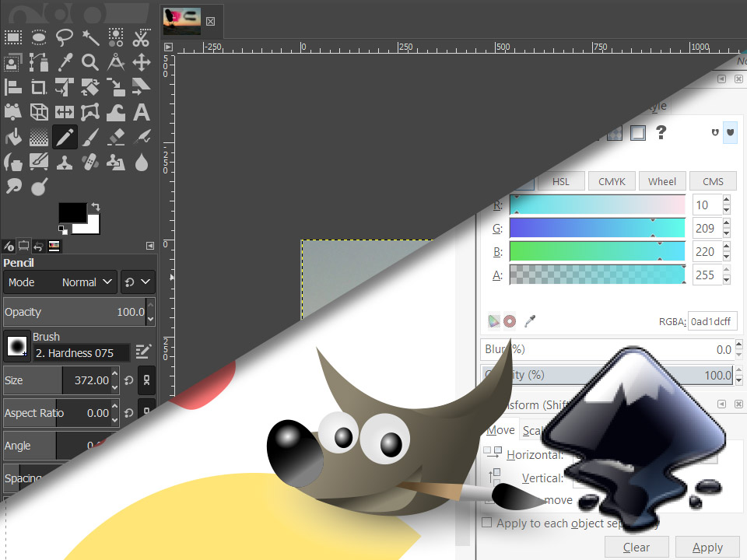Select the Eraser tool
The height and width of the screenshot is (560, 747).
coord(116,138)
